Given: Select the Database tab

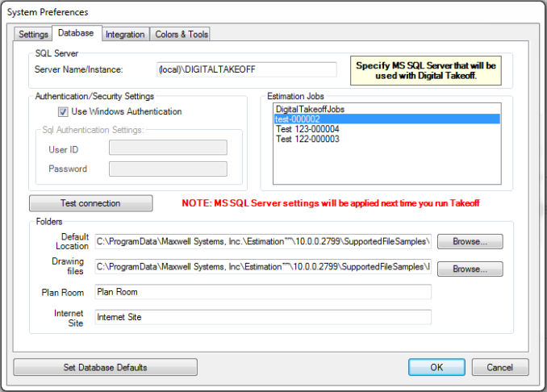Looking at the screenshot, I should click(x=77, y=33).
